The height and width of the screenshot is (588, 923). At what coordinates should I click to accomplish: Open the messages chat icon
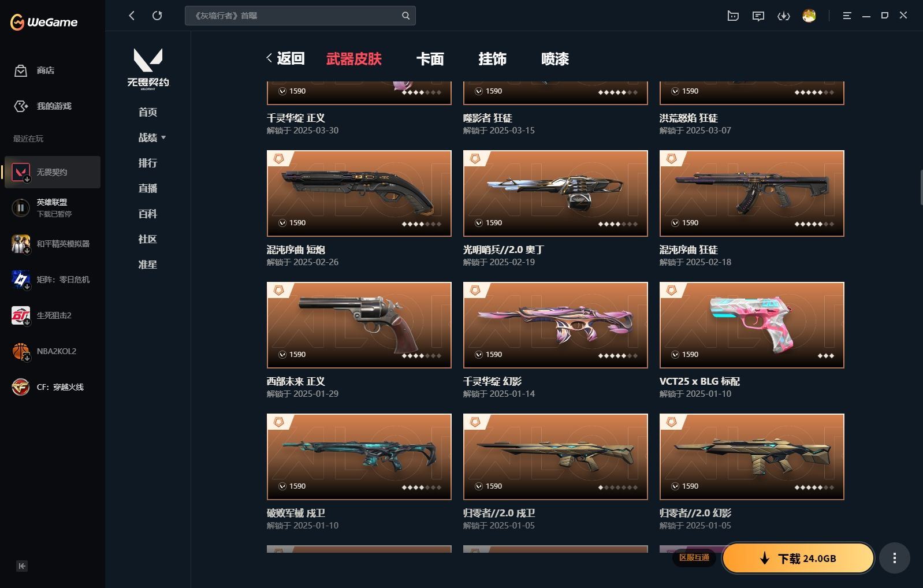click(758, 16)
